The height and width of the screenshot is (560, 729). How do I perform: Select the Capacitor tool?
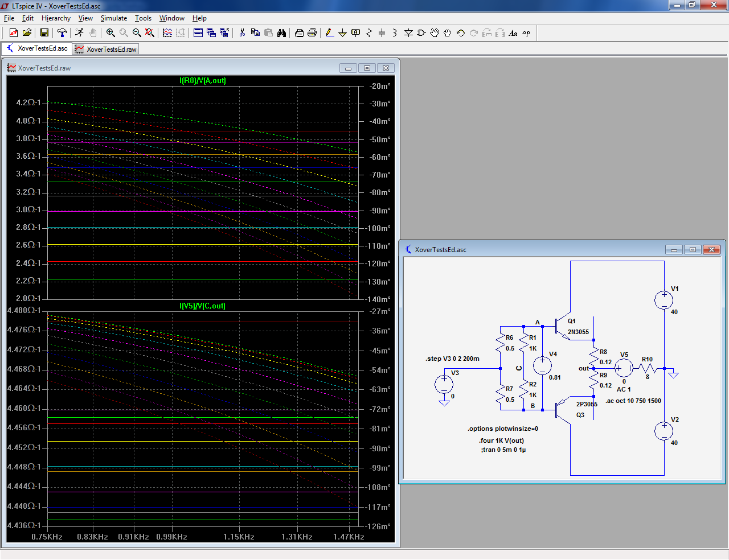click(382, 33)
